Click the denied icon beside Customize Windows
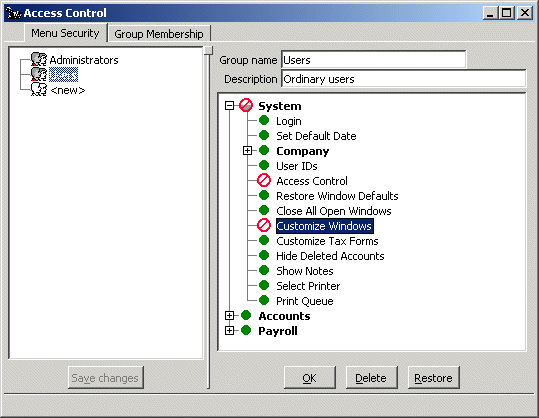 [264, 226]
